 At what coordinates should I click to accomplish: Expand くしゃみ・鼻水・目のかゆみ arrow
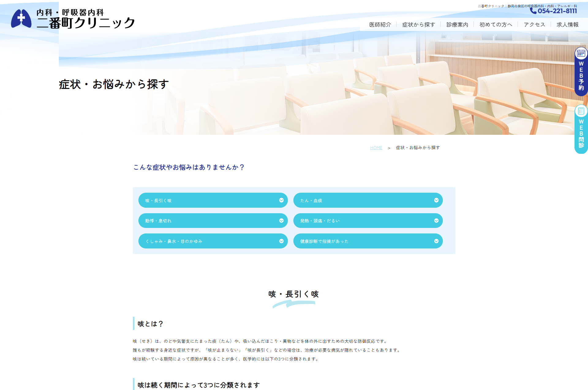pyautogui.click(x=281, y=241)
